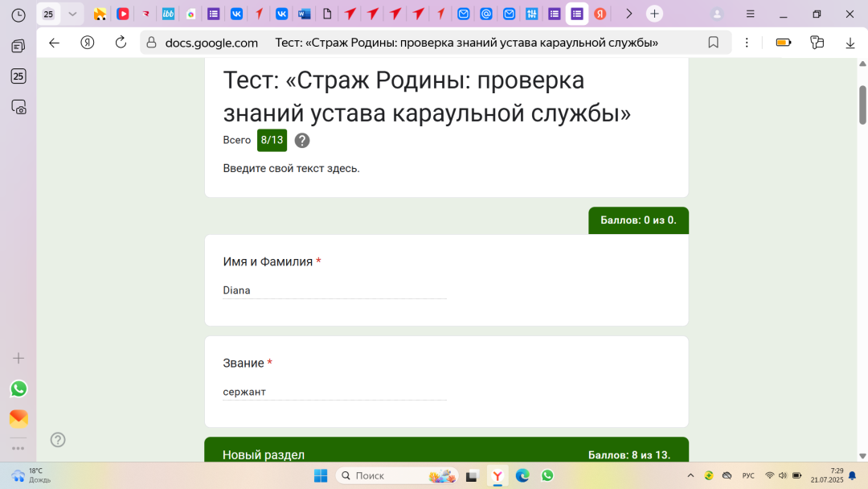
Task: Click the form title «Страж Родины» heading
Action: [427, 97]
